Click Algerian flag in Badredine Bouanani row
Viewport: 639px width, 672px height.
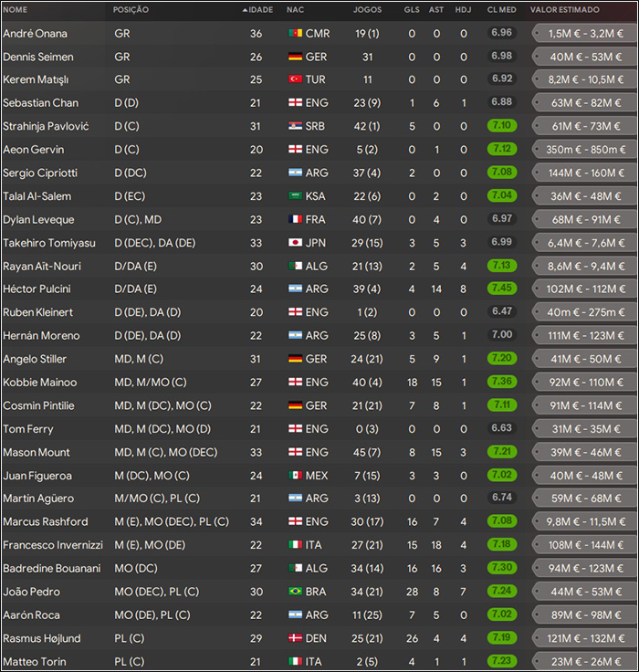(295, 568)
